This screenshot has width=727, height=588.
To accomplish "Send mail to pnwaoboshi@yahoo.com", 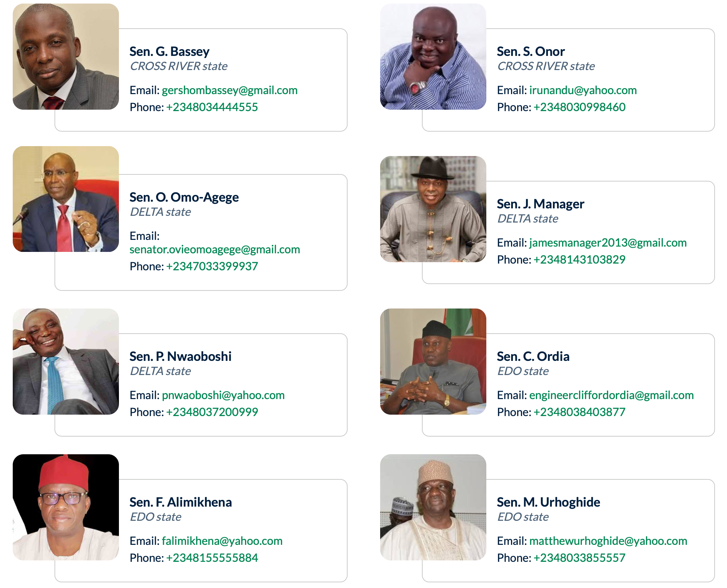I will click(223, 395).
